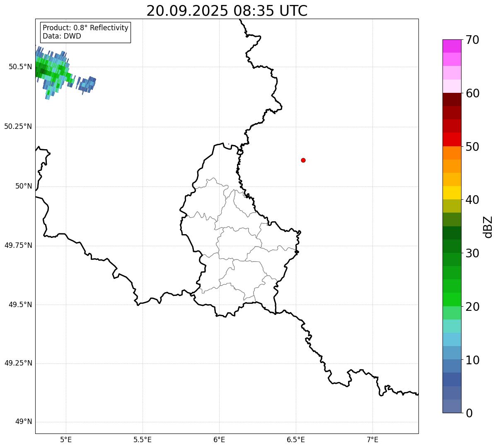Click the '6.5°E' longitude label
Screen dimensions: 498x448
(x=296, y=440)
